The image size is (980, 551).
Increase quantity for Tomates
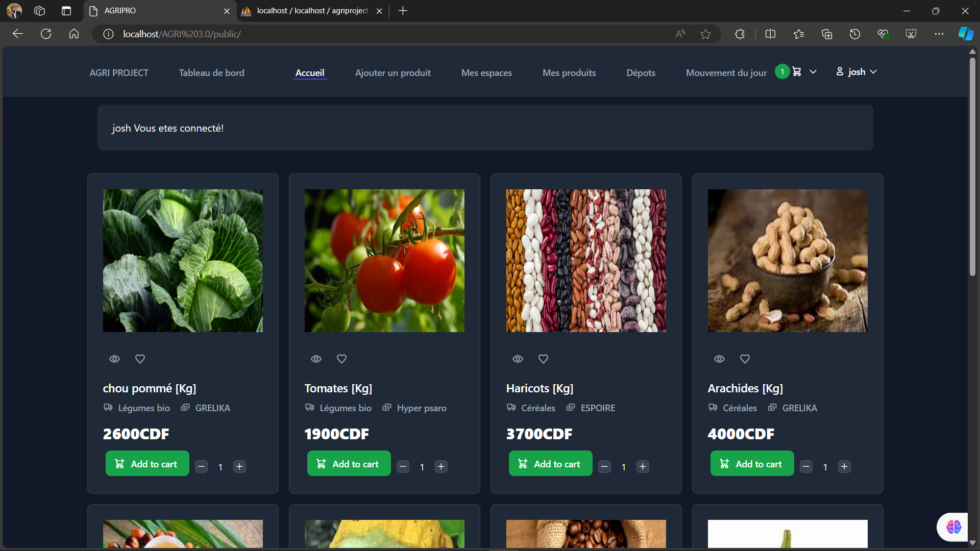[441, 467]
